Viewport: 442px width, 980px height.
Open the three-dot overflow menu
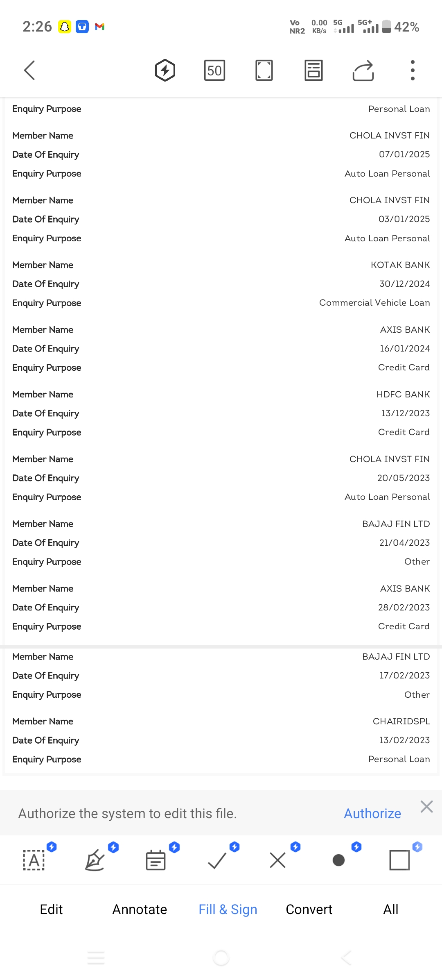tap(413, 70)
